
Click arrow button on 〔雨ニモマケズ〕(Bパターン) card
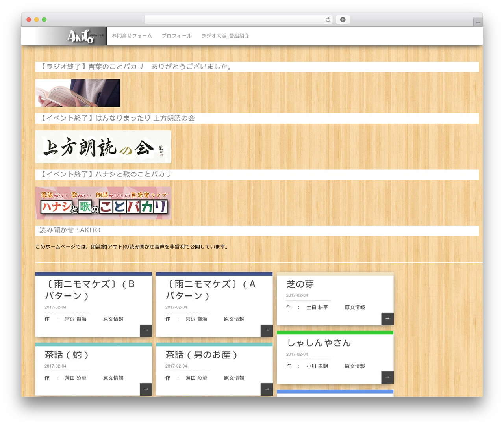(146, 330)
